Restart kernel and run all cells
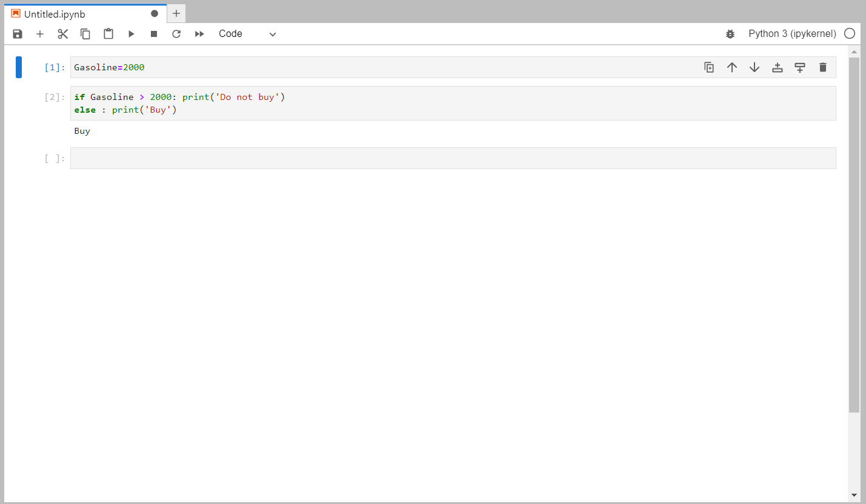 coord(199,34)
